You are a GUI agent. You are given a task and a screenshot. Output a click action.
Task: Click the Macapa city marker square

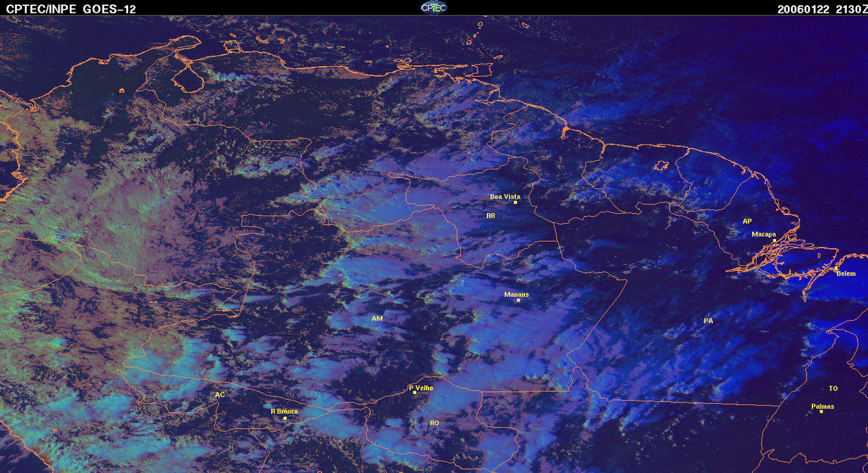[x=774, y=240]
